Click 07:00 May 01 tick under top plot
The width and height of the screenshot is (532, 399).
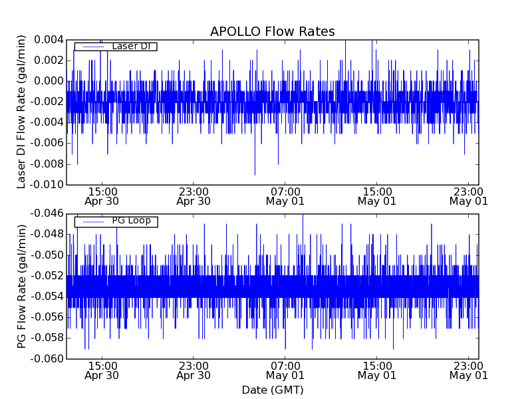point(285,196)
